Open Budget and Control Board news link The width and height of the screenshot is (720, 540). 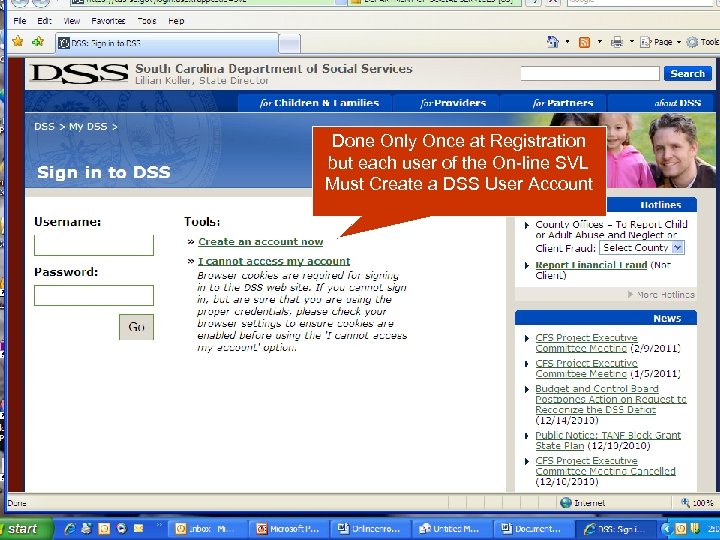tap(611, 399)
